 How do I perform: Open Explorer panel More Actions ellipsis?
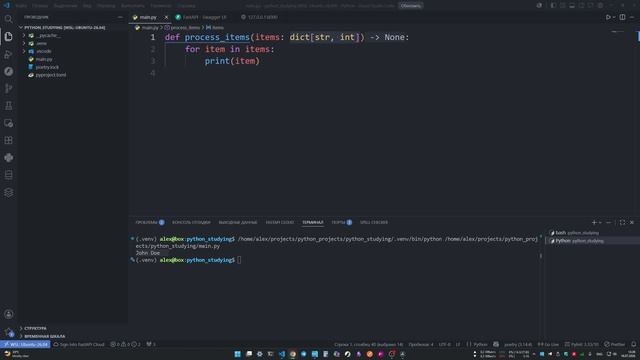coord(120,17)
